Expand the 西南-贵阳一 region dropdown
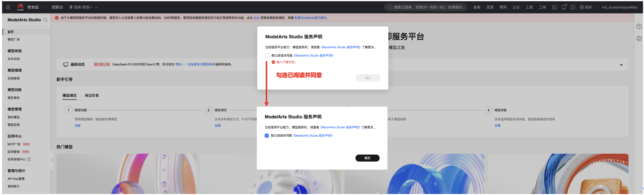The image size is (644, 195). point(84,7)
